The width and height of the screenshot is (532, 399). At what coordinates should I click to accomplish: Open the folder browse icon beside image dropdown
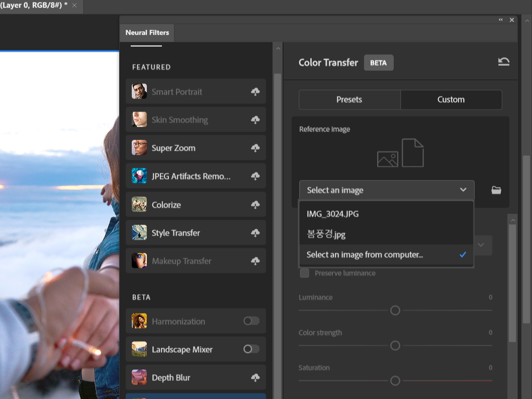point(496,190)
